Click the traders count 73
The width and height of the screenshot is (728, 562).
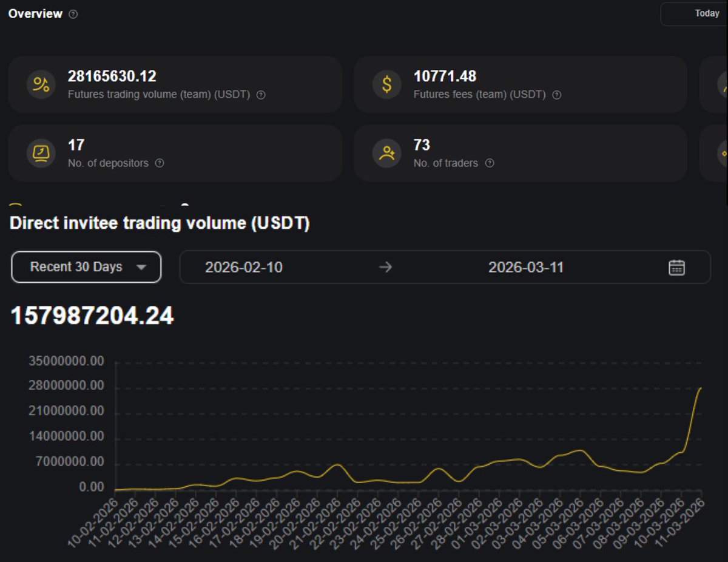pyautogui.click(x=422, y=145)
